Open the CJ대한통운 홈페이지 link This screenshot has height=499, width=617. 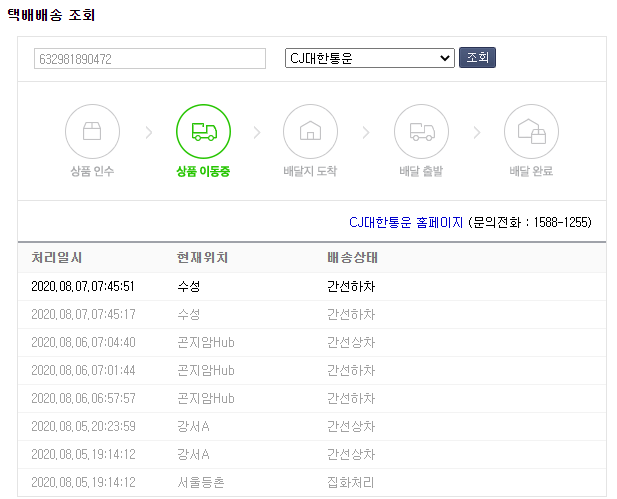tap(405, 222)
